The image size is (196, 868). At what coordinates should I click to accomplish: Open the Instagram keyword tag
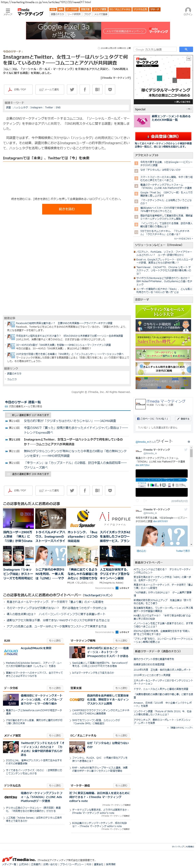tap(36, 108)
